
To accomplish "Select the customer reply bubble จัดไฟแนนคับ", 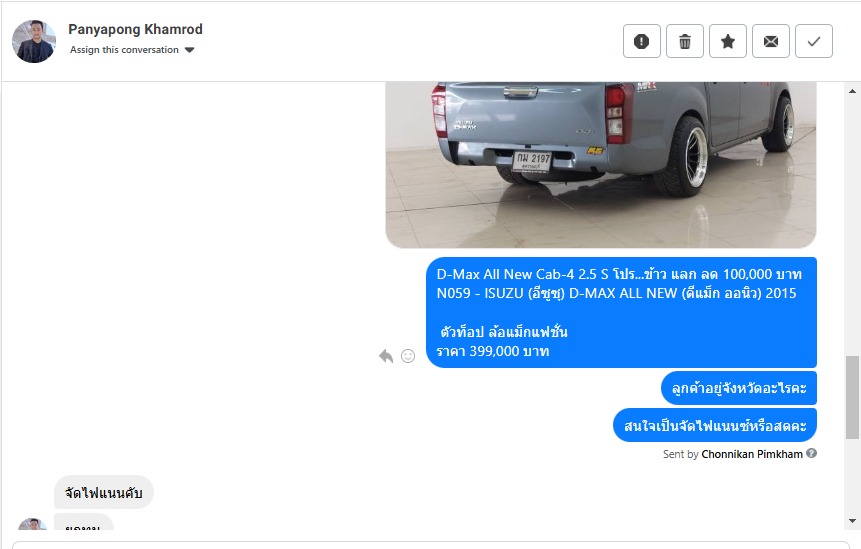I will click(x=104, y=492).
